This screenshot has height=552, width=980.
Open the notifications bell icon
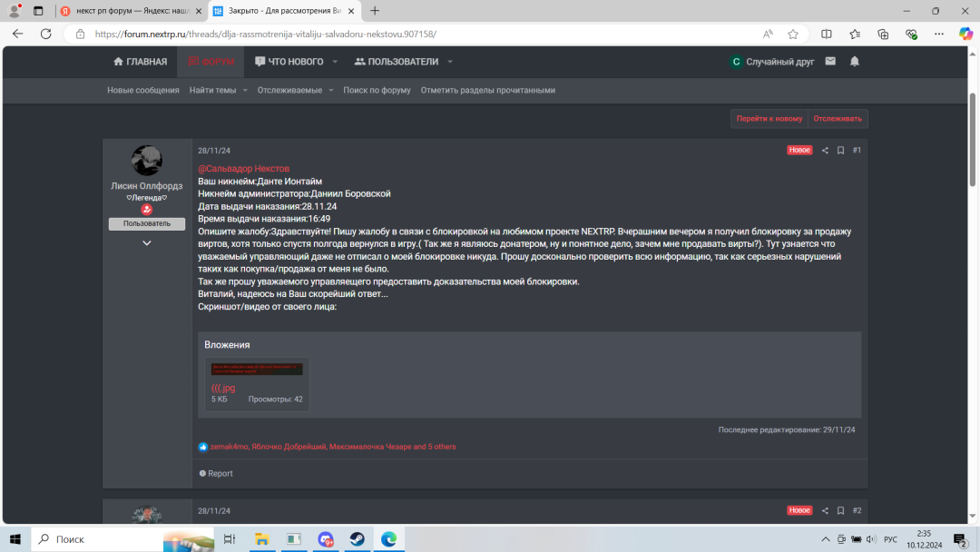click(854, 62)
